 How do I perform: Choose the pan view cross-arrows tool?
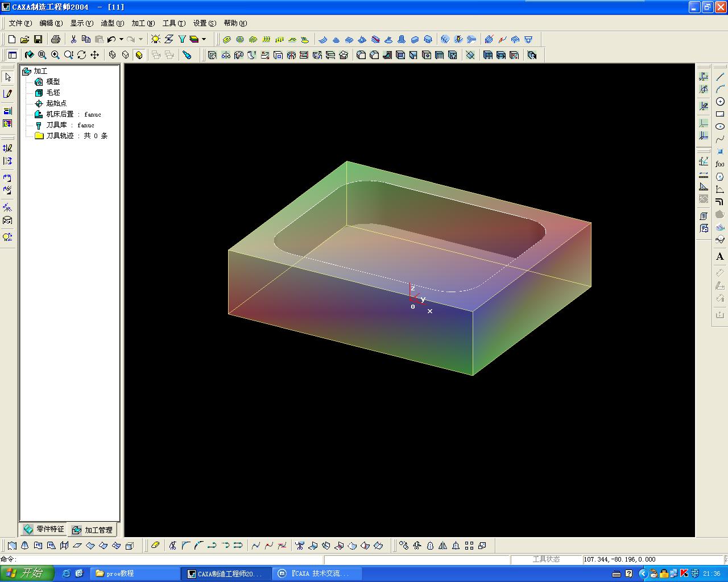tap(95, 55)
